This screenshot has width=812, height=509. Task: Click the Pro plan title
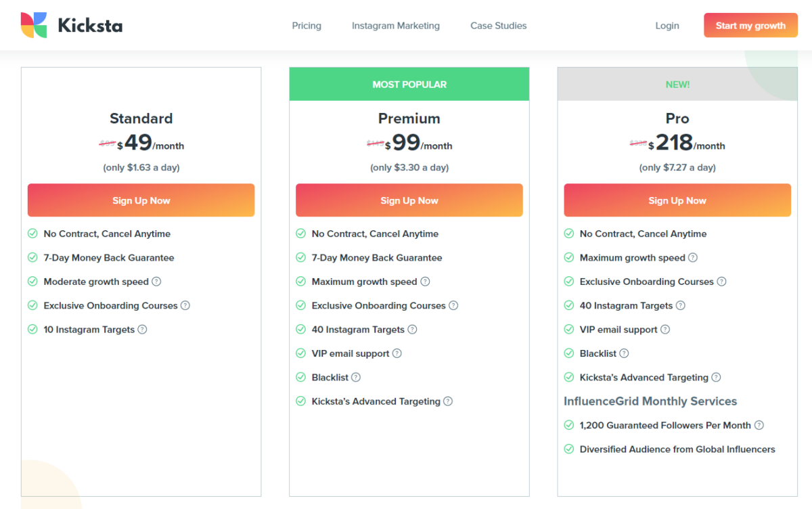[677, 118]
